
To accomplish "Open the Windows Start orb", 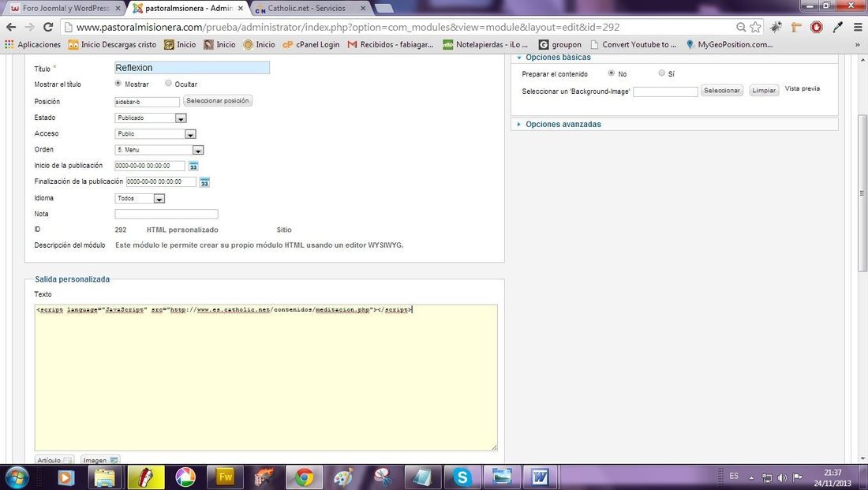I will (17, 477).
